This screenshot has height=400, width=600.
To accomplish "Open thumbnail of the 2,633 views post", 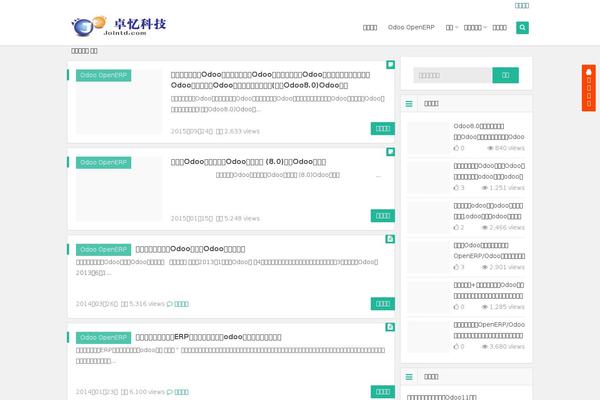I will [x=119, y=102].
